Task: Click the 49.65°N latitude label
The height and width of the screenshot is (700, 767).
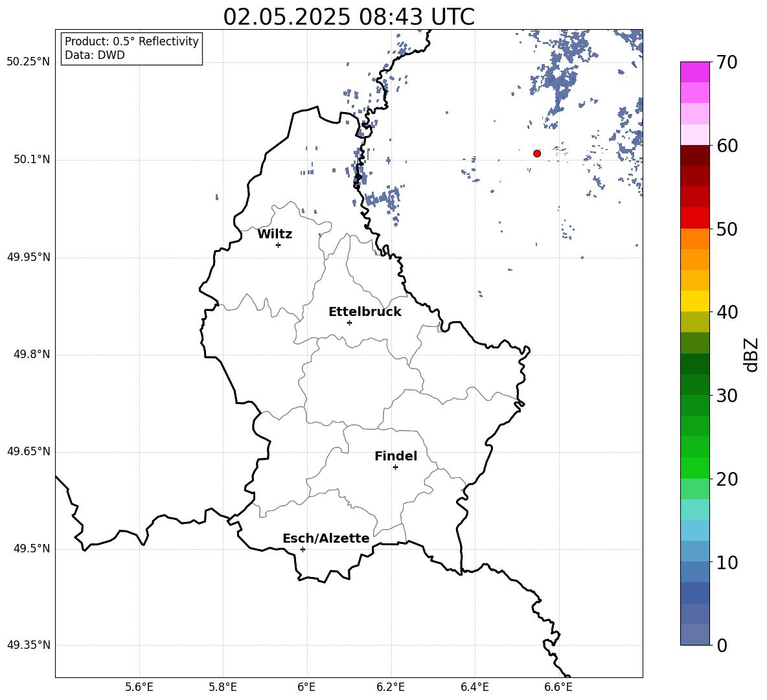Action: pos(29,451)
